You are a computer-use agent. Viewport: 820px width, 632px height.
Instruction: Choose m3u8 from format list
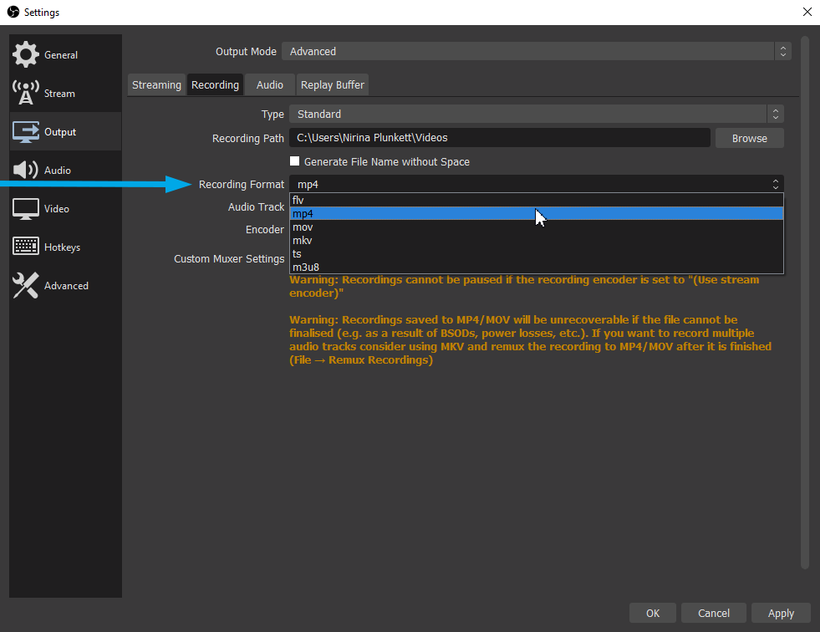[x=536, y=267]
